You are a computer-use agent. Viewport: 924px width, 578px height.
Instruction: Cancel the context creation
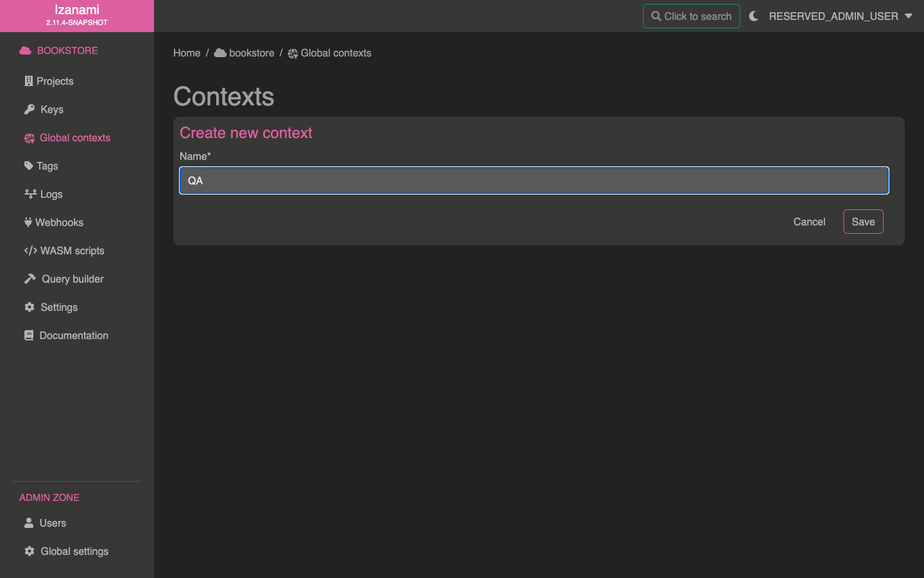coord(809,222)
